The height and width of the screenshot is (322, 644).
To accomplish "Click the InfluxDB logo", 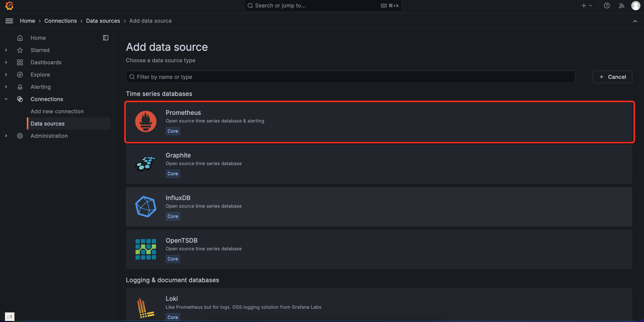I will 146,206.
